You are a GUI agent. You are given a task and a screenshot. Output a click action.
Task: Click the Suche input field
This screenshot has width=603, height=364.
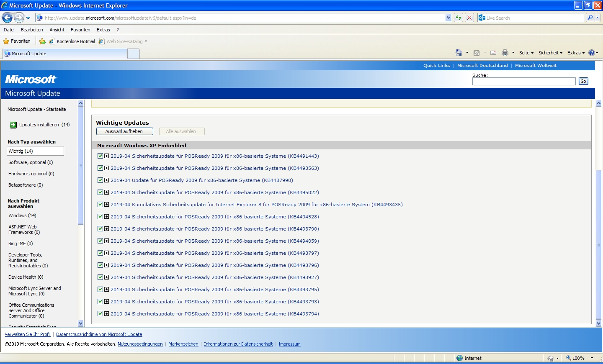(524, 81)
